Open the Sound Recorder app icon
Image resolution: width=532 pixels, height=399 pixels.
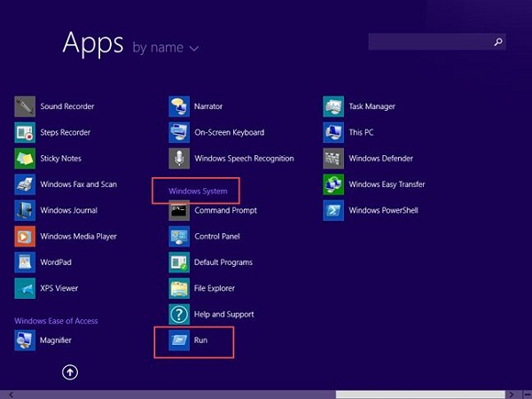[x=25, y=106]
